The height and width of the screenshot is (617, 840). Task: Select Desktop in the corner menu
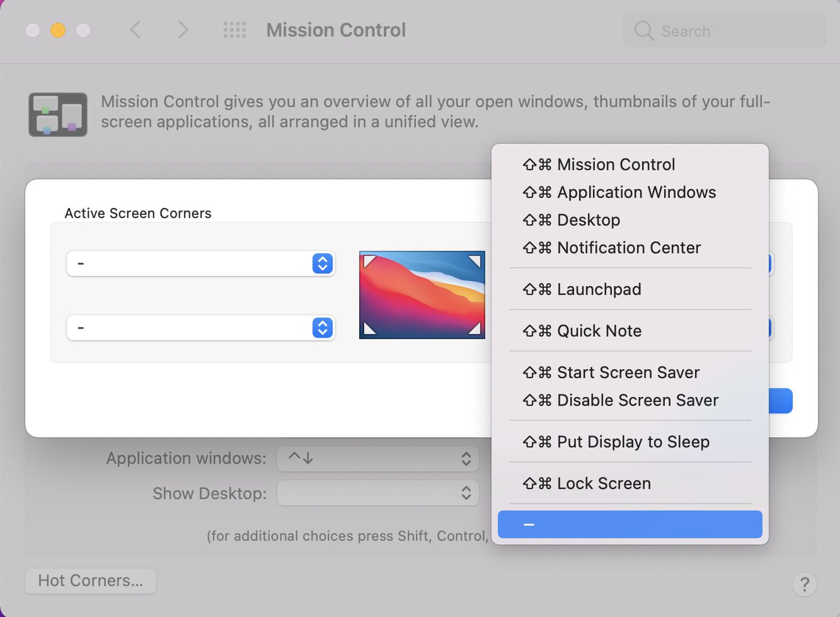coord(588,220)
